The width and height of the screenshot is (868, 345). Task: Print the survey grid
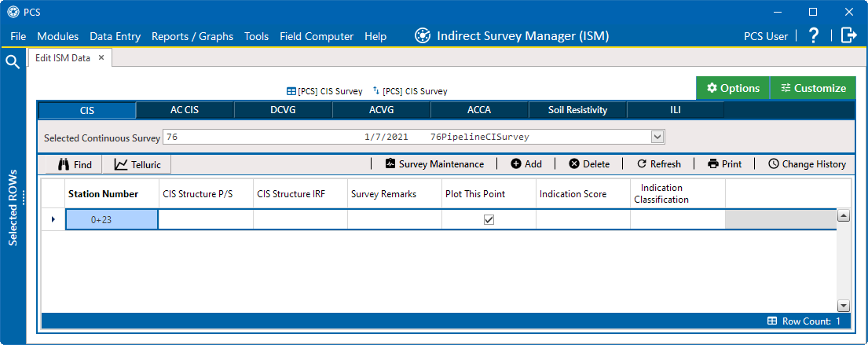(x=724, y=164)
